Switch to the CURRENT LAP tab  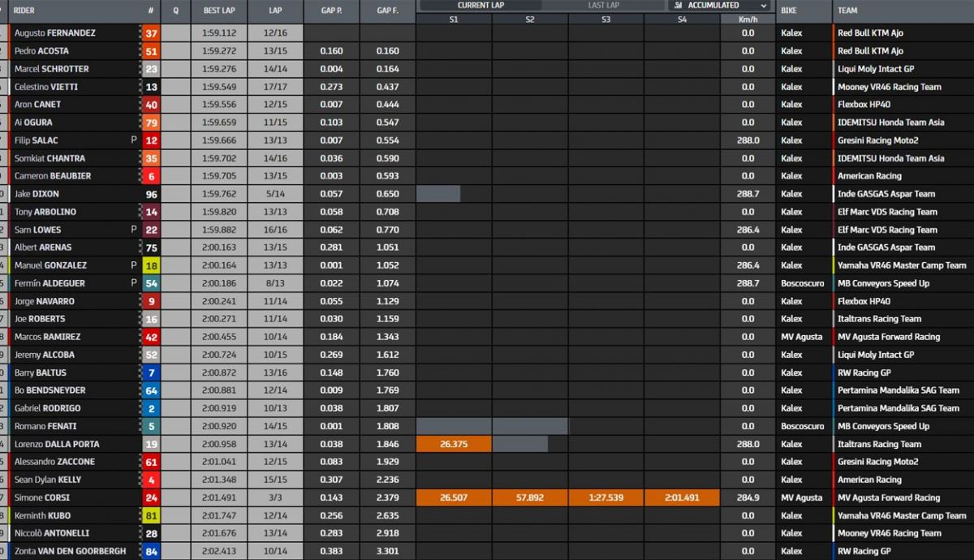479,5
